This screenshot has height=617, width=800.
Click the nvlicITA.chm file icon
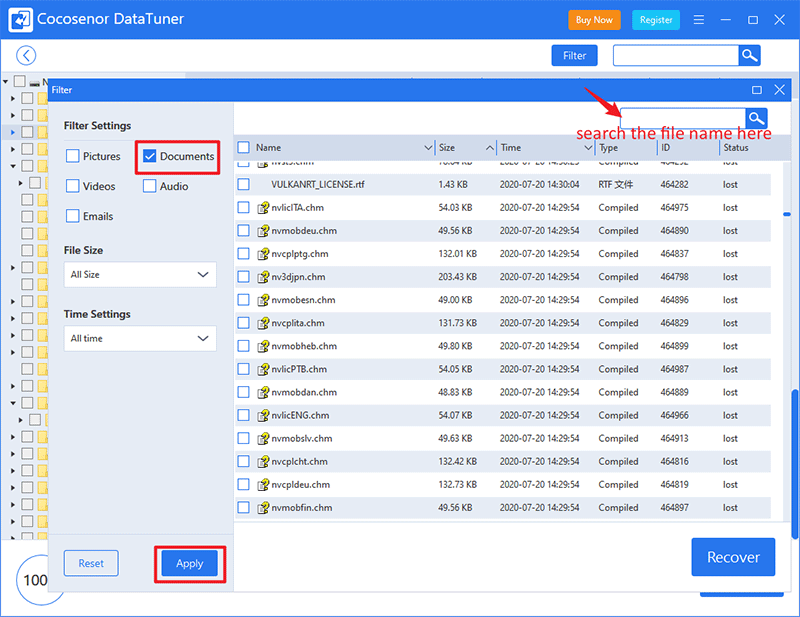pyautogui.click(x=263, y=208)
